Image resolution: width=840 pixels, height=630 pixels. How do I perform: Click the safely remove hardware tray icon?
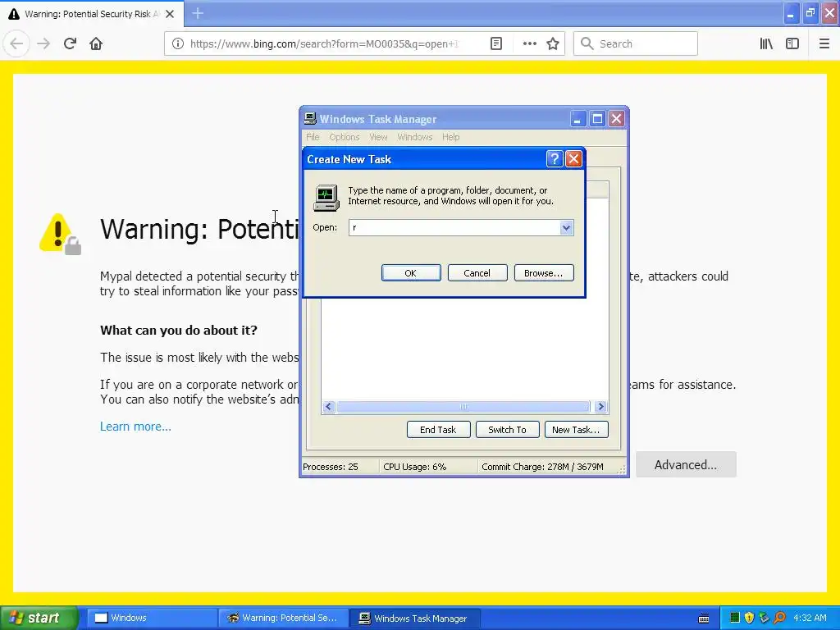coord(765,618)
